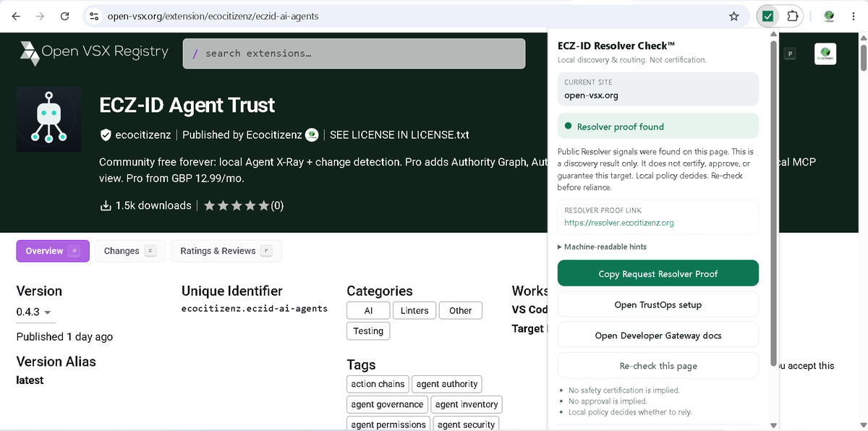This screenshot has width=868, height=431.
Task: Reload the Open VSX page
Action: point(65,16)
